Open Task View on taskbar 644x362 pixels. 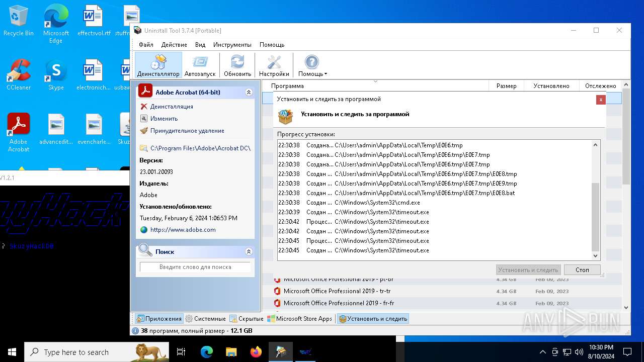click(x=181, y=352)
